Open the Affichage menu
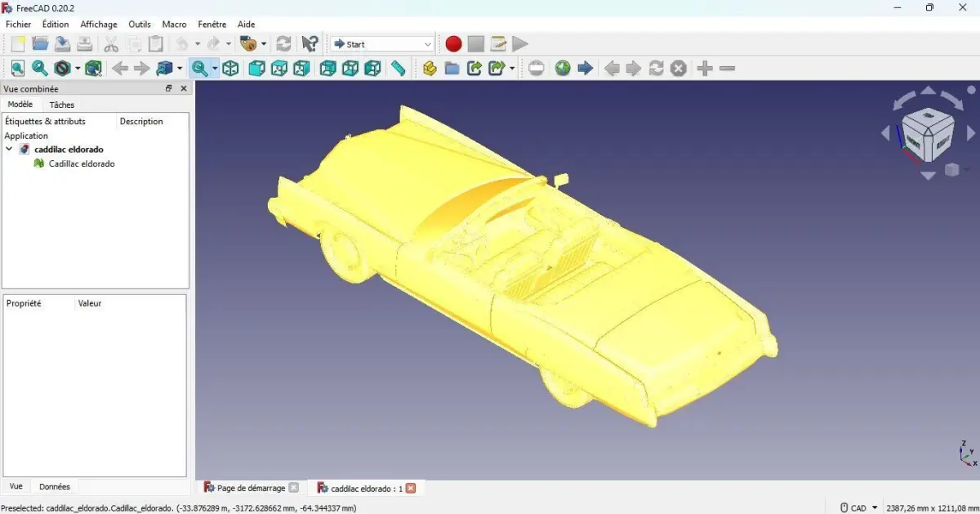This screenshot has width=980, height=514. coord(99,25)
